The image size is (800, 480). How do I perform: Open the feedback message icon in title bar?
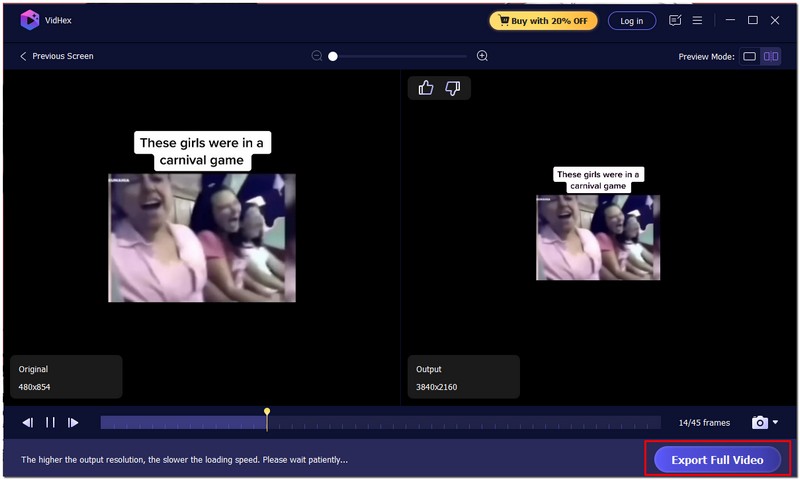pos(675,20)
